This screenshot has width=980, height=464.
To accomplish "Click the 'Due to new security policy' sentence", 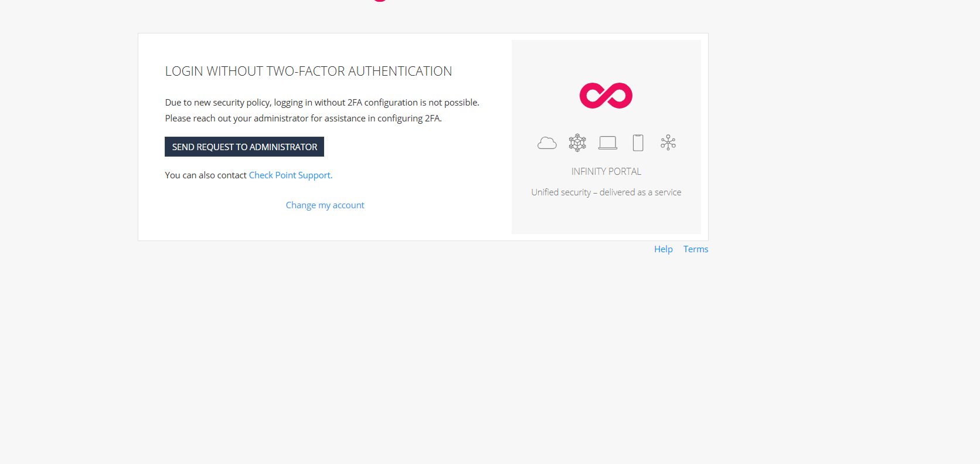I will [322, 103].
